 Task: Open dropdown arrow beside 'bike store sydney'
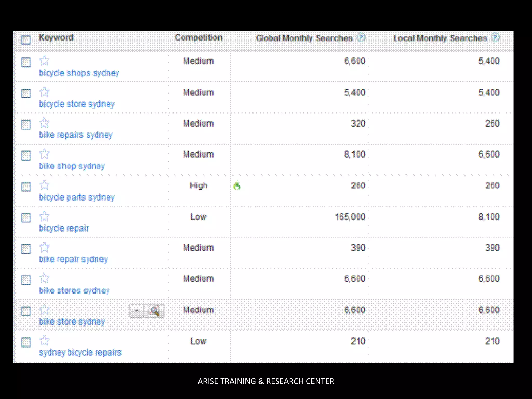(137, 311)
